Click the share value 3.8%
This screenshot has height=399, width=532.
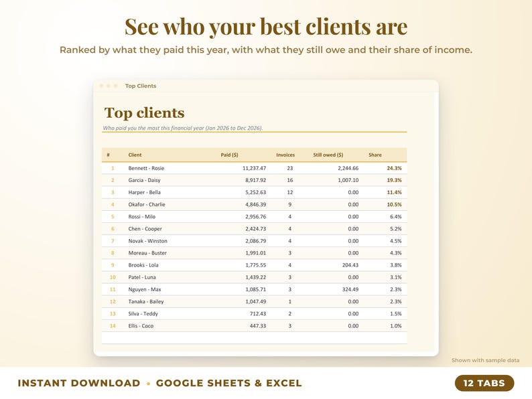pyautogui.click(x=395, y=265)
